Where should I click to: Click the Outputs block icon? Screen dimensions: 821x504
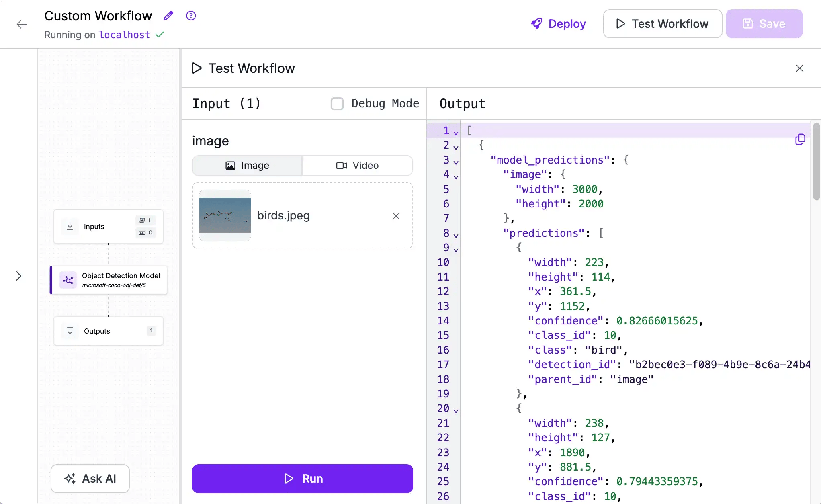tap(70, 331)
